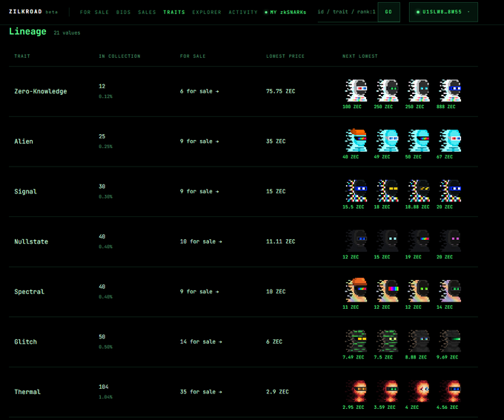Switch to the SALES tab

[x=147, y=12]
